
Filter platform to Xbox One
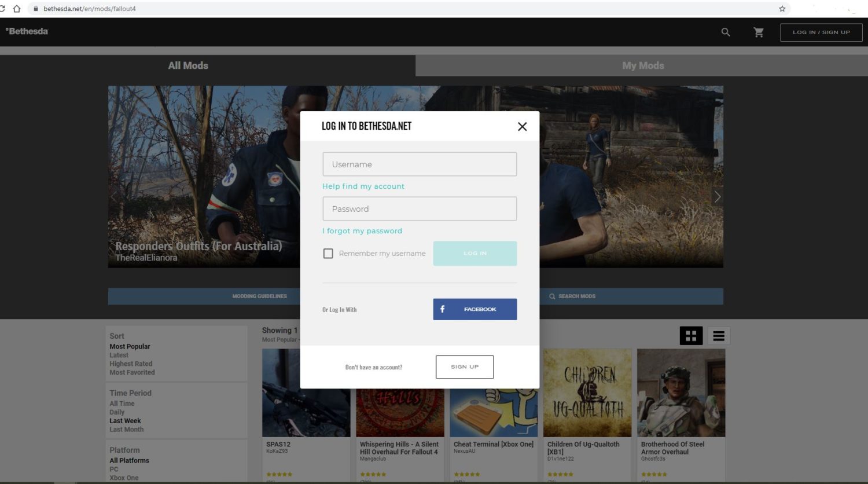[x=124, y=478]
